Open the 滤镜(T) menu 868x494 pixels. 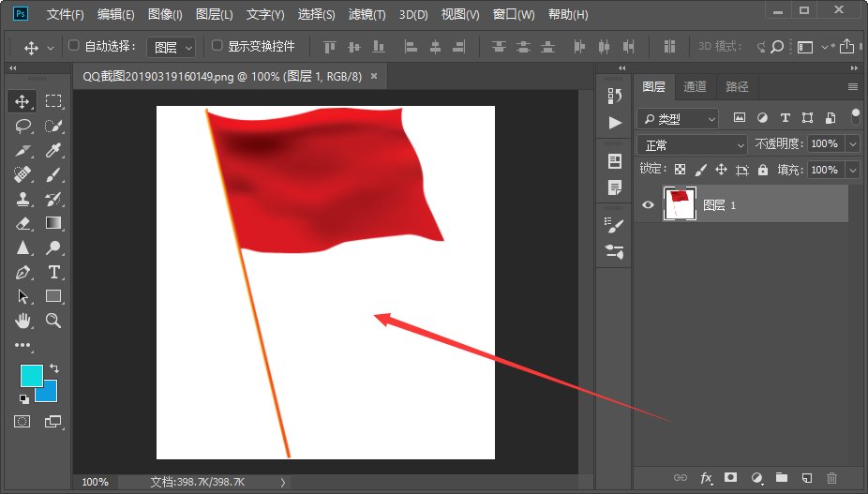pyautogui.click(x=367, y=14)
